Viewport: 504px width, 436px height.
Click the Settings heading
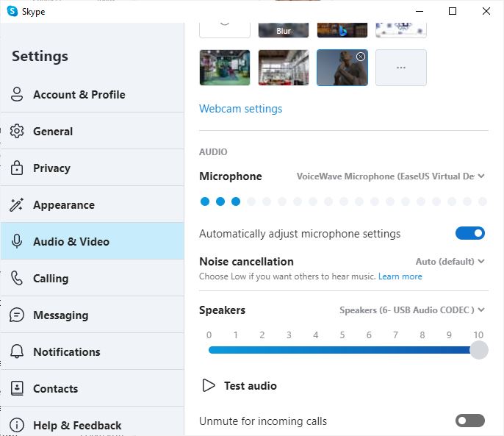(x=40, y=57)
